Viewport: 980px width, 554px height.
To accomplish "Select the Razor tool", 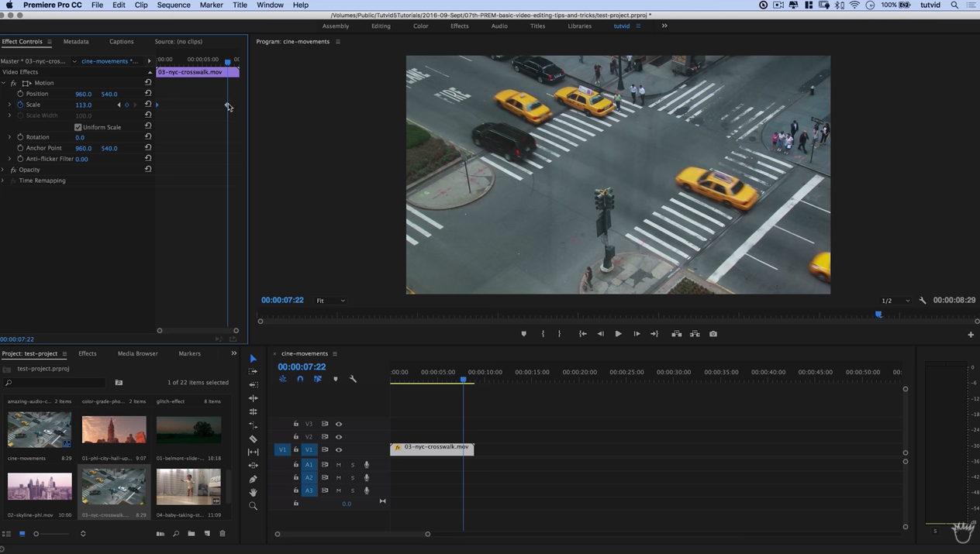I will click(x=253, y=439).
